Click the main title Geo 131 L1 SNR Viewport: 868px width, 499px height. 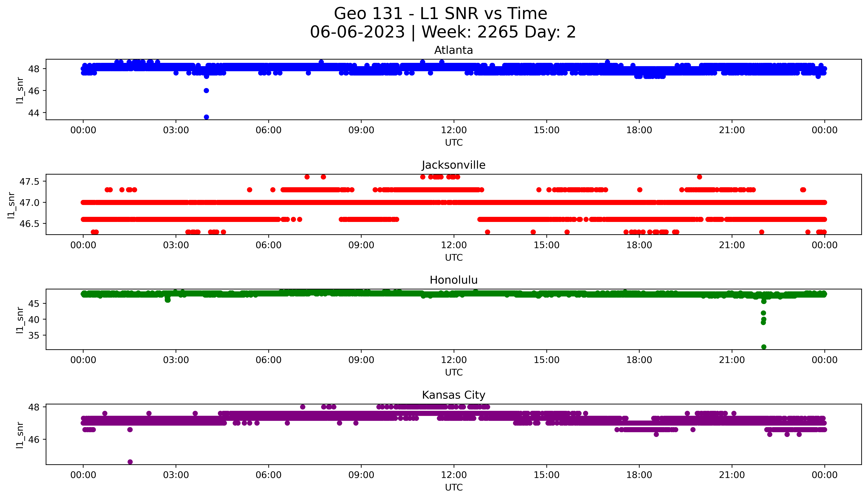tap(440, 14)
